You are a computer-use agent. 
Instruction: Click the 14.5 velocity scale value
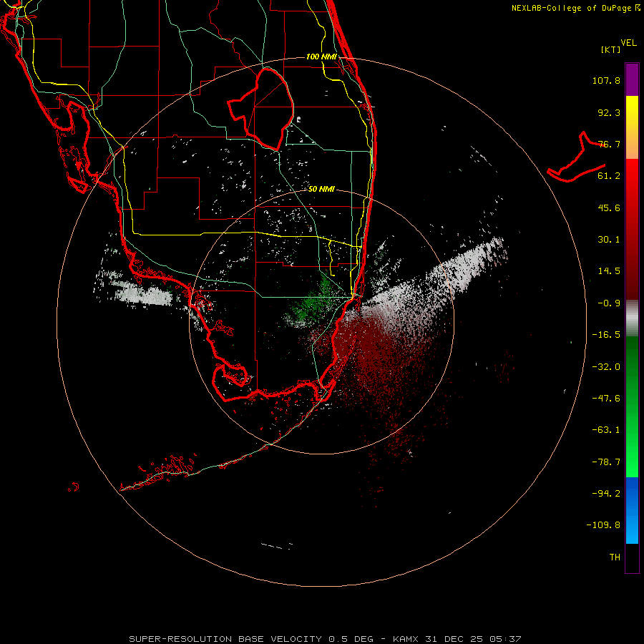[609, 271]
